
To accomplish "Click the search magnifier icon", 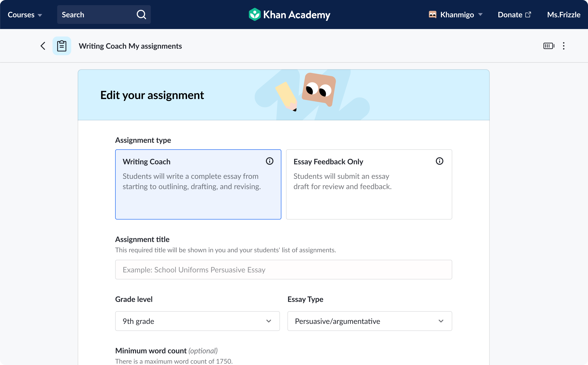I will coord(141,15).
